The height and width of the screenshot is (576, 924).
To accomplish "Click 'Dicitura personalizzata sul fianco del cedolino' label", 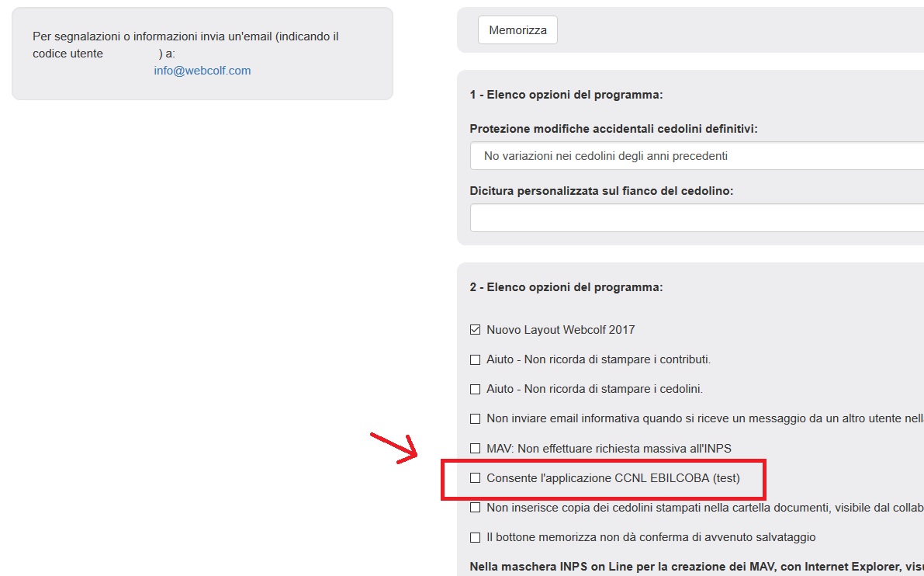I will [x=601, y=190].
